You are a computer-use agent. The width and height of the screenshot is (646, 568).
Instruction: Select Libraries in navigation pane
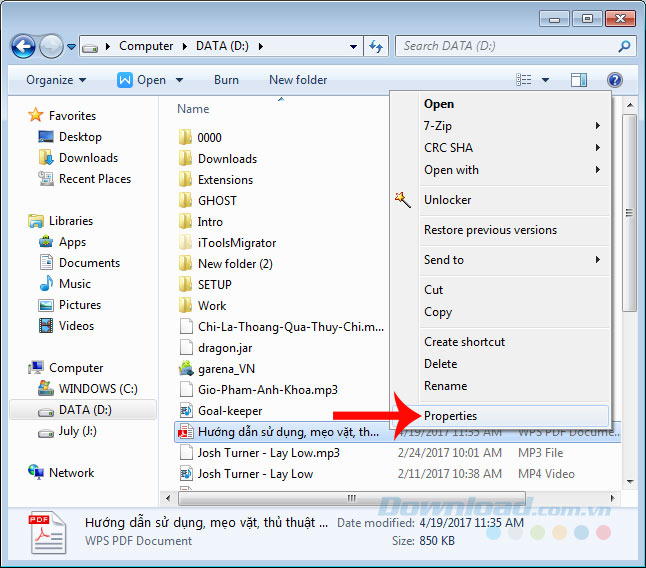(70, 221)
